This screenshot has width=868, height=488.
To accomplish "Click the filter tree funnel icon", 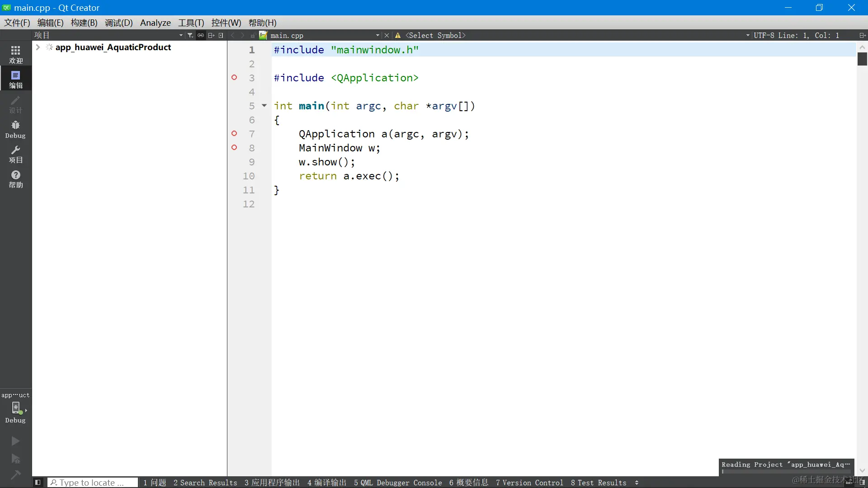I will [190, 35].
